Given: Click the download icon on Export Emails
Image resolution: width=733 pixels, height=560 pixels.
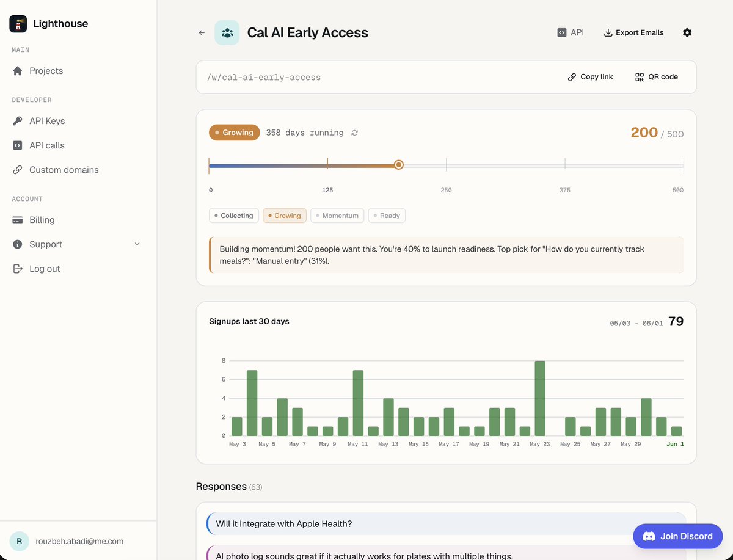Looking at the screenshot, I should 608,32.
